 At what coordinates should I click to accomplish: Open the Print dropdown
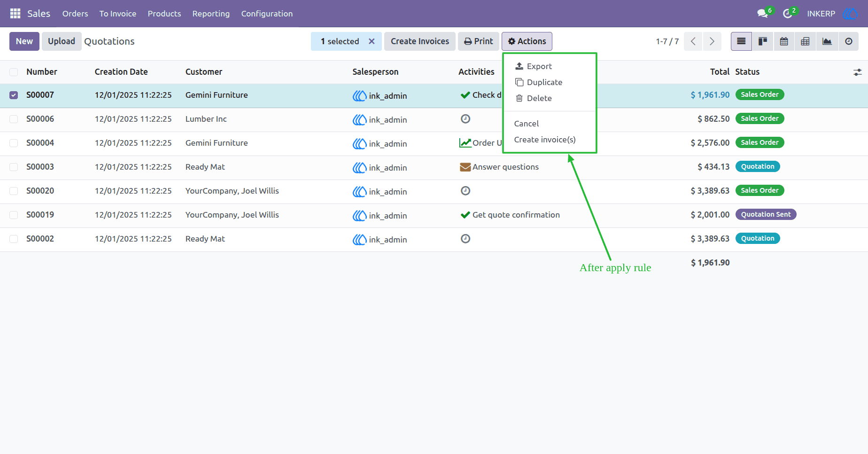[479, 41]
